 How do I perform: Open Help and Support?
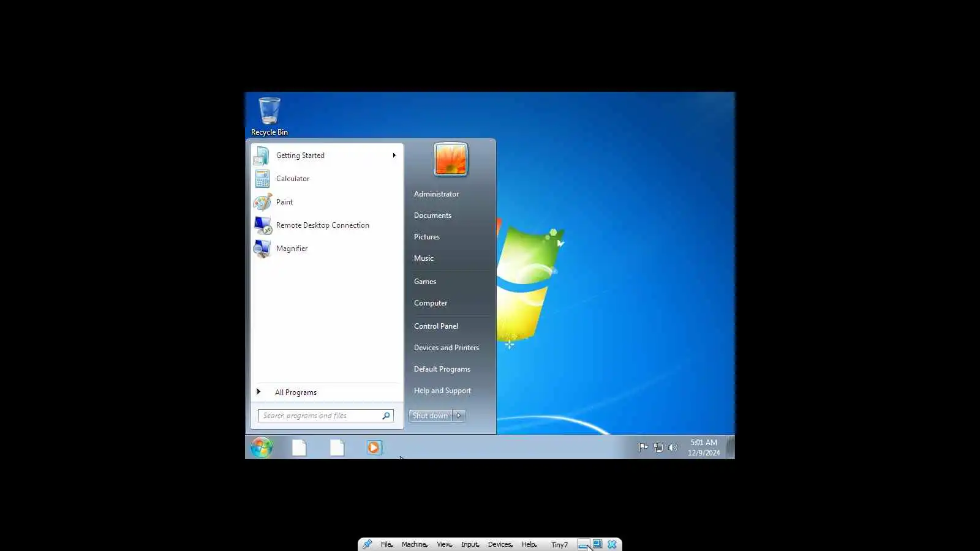[x=442, y=391]
